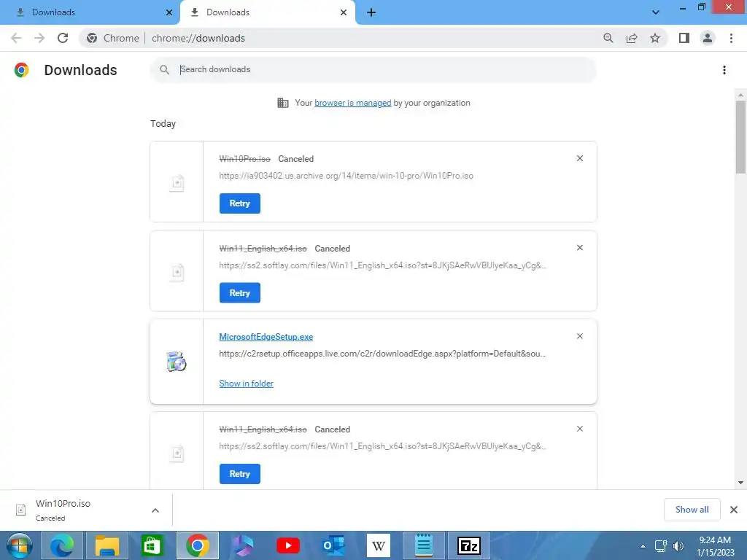Viewport: 747px width, 560px height.
Task: Open Microsoft Edge from the taskbar
Action: (62, 545)
